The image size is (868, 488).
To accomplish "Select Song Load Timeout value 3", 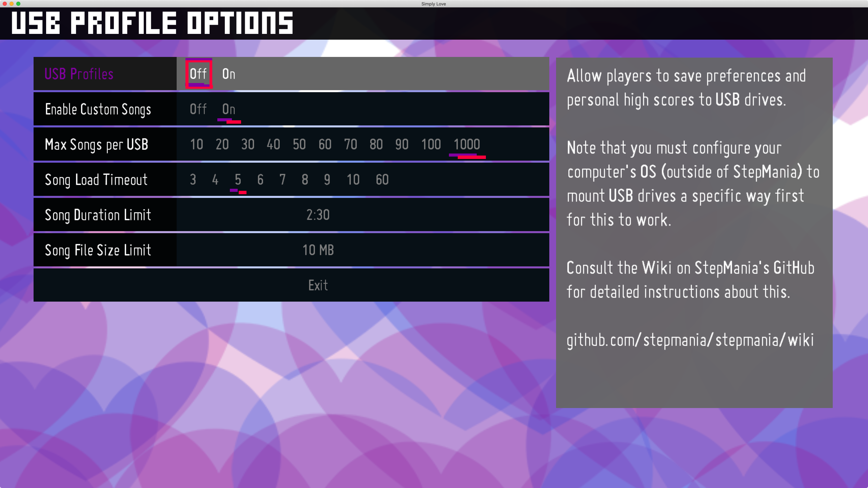I will click(193, 179).
